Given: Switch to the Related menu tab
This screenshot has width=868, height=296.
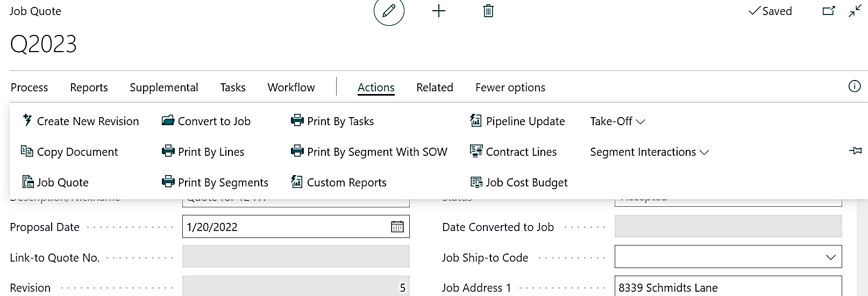Looking at the screenshot, I should coord(435,88).
